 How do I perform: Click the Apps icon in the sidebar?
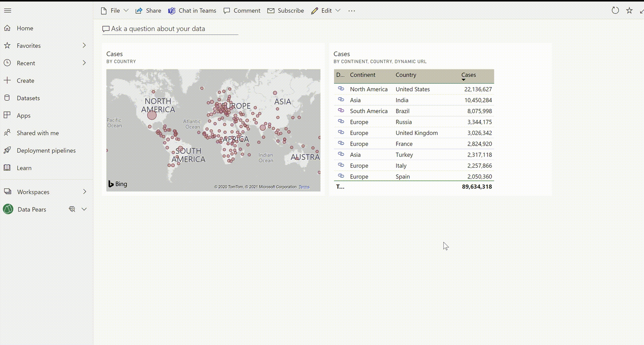[x=7, y=115]
